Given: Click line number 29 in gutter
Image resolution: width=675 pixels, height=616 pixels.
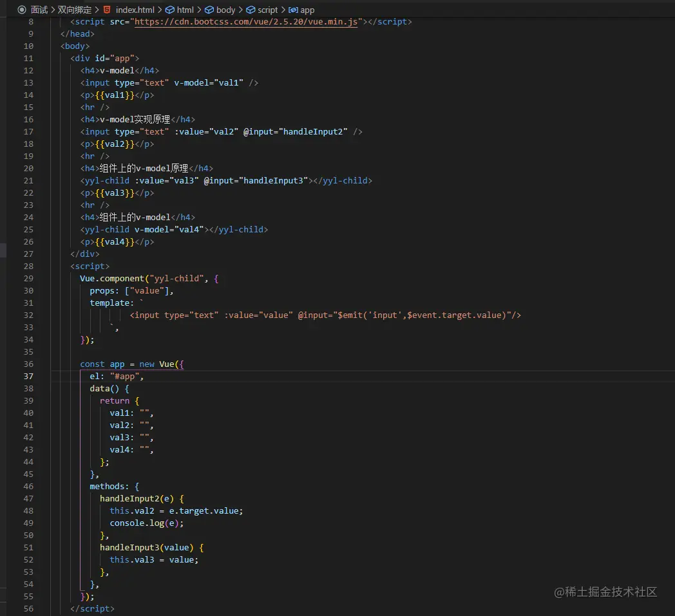Looking at the screenshot, I should click(x=28, y=278).
